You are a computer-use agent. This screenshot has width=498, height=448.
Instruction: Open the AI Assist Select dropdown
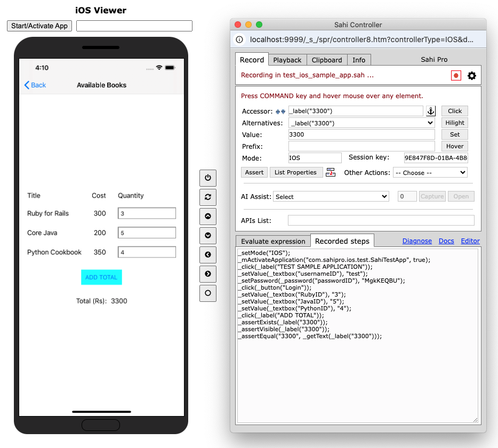click(x=331, y=197)
